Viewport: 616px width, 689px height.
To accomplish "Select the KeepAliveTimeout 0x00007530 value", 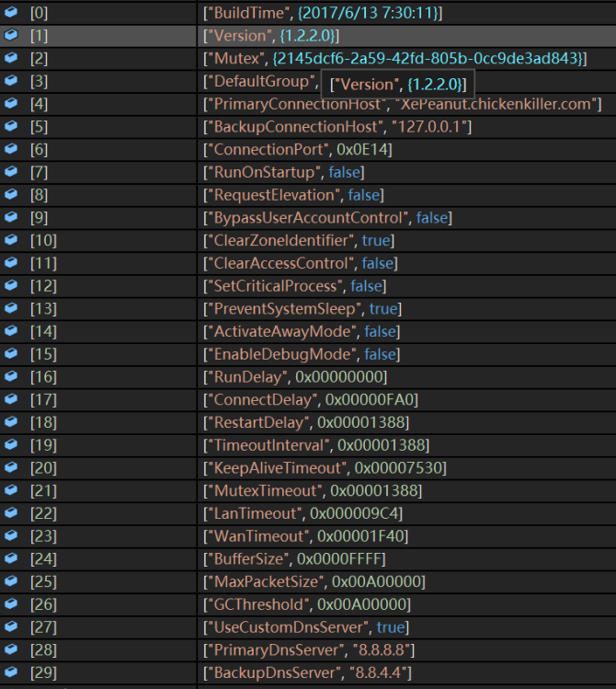I will (325, 468).
